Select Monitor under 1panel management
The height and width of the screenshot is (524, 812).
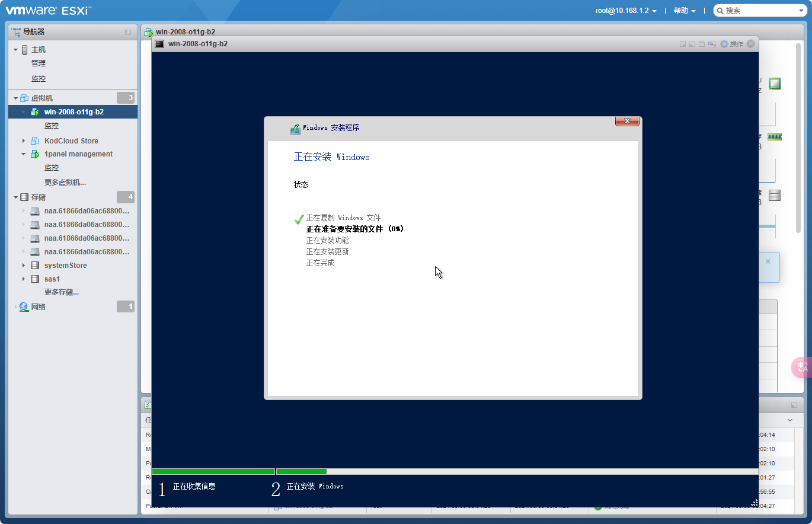(x=52, y=168)
